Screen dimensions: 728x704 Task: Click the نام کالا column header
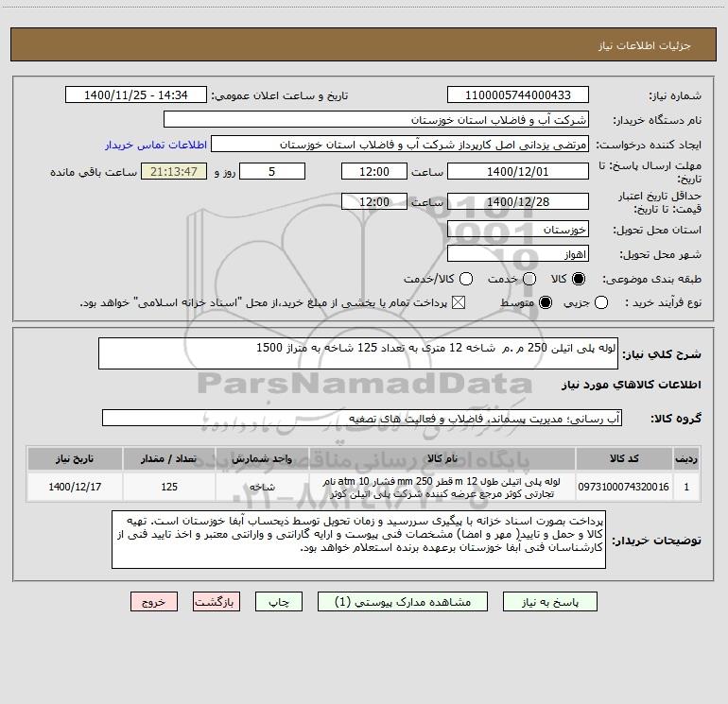[x=442, y=458]
